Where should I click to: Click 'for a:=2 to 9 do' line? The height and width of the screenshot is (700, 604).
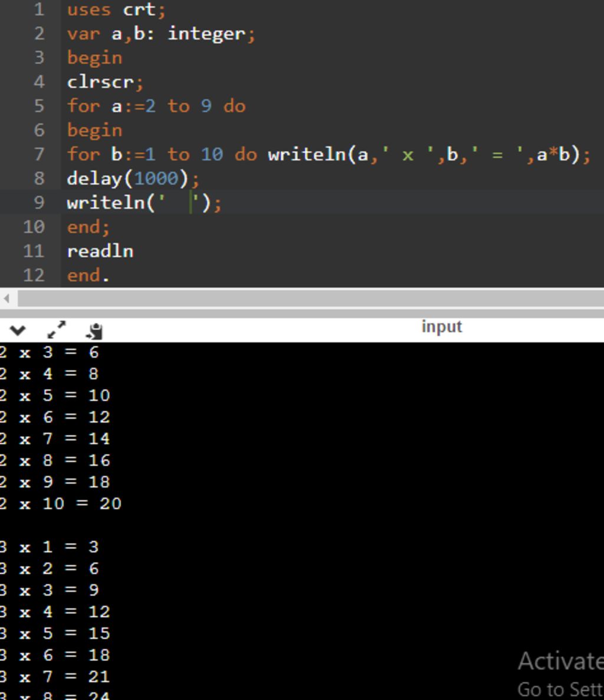156,106
